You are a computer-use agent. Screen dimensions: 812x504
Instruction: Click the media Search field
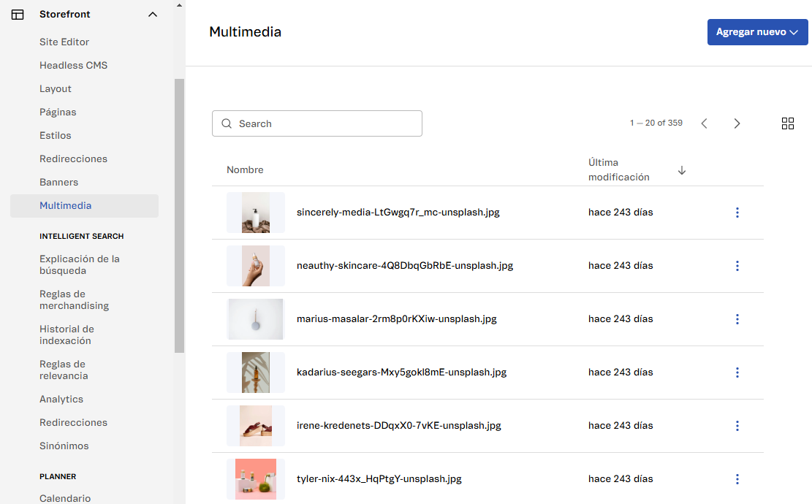click(317, 123)
